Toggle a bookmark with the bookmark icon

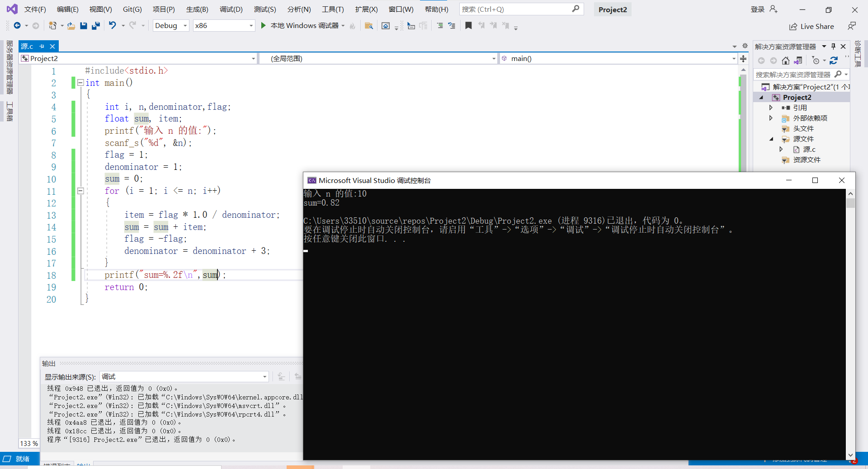point(468,26)
